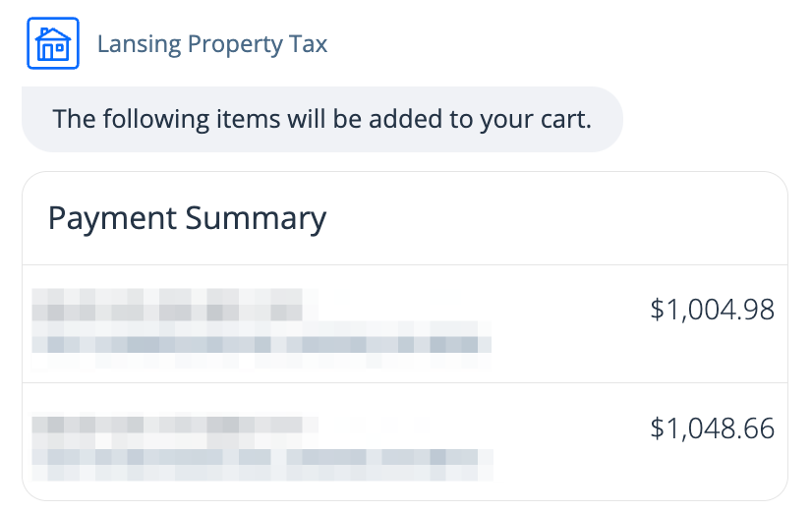Select the Payment Summary heading
Viewport: 812px width, 513px height.
(187, 218)
